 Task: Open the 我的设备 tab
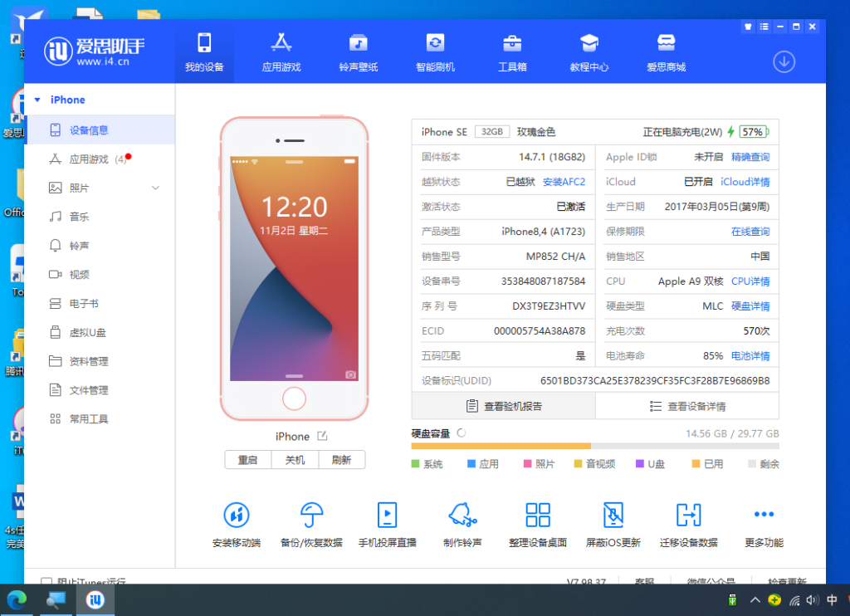[204, 52]
